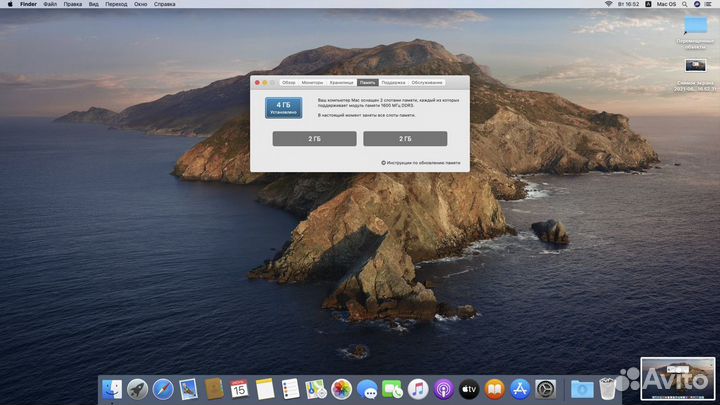Open Calendar showing 15 in Dock
This screenshot has height=405, width=720.
(x=239, y=389)
